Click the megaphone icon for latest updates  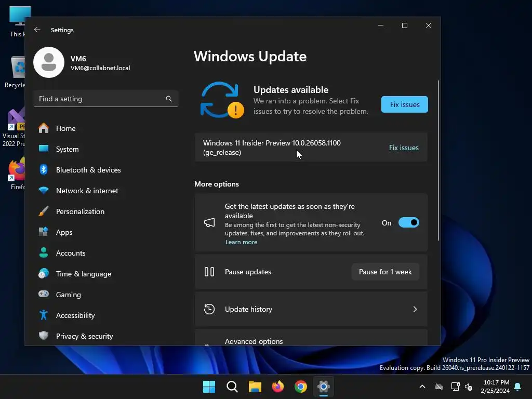(x=209, y=222)
